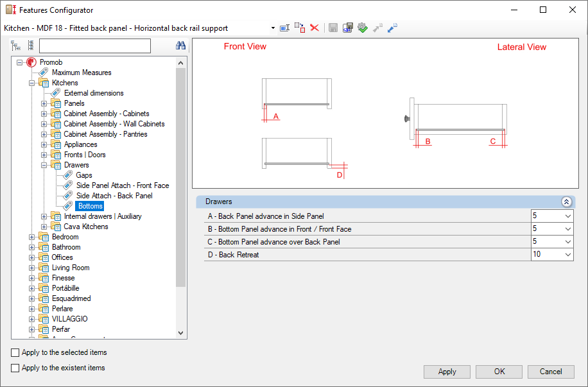Image resolution: width=588 pixels, height=387 pixels.
Task: Open dropdown for A - Back Panel advance
Action: point(567,216)
